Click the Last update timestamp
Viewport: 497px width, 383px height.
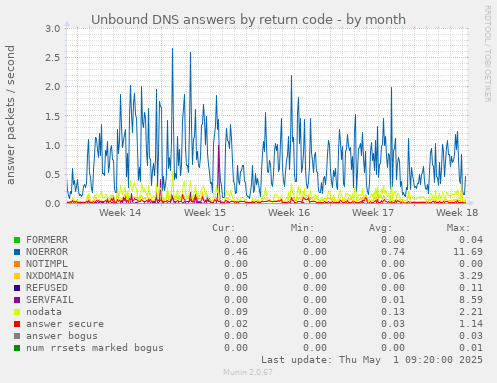coord(372,360)
